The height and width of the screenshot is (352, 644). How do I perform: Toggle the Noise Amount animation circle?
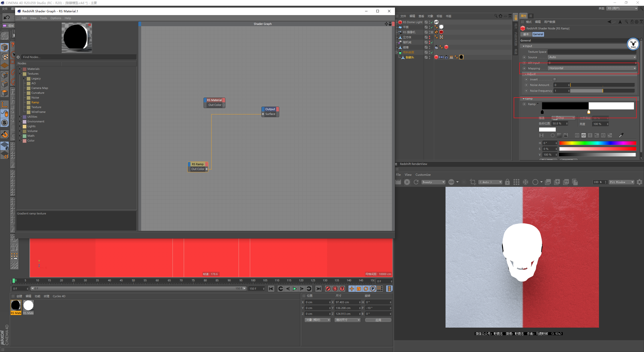pos(526,85)
